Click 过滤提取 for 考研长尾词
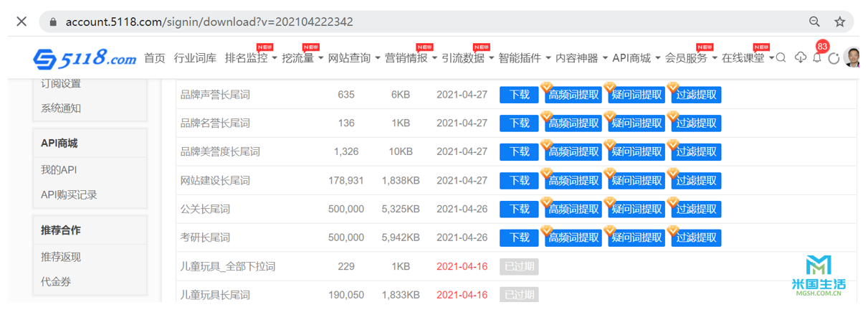868x315 pixels. click(696, 238)
